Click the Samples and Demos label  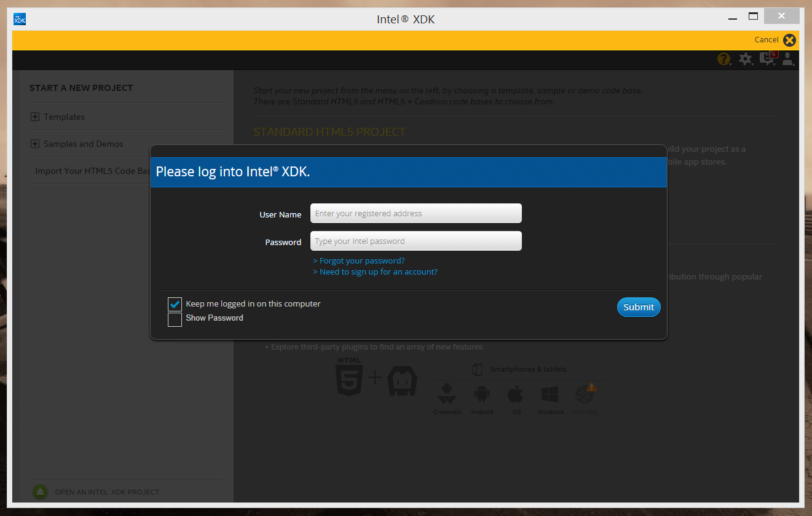[x=84, y=144]
